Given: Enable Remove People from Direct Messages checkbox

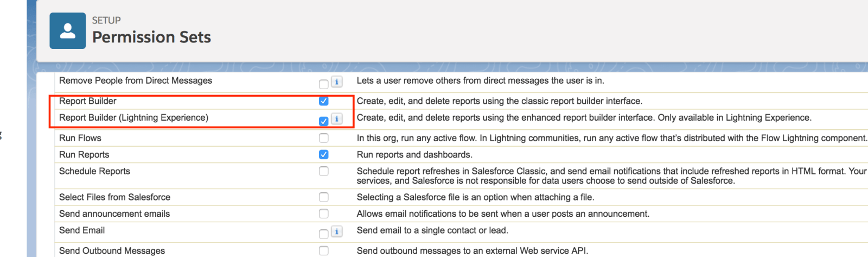Looking at the screenshot, I should point(324,84).
